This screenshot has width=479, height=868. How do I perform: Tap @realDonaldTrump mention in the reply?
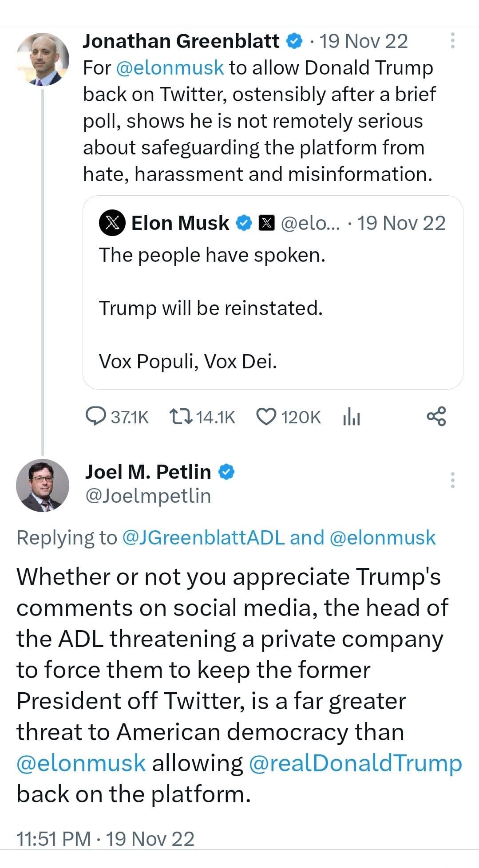pos(355,763)
